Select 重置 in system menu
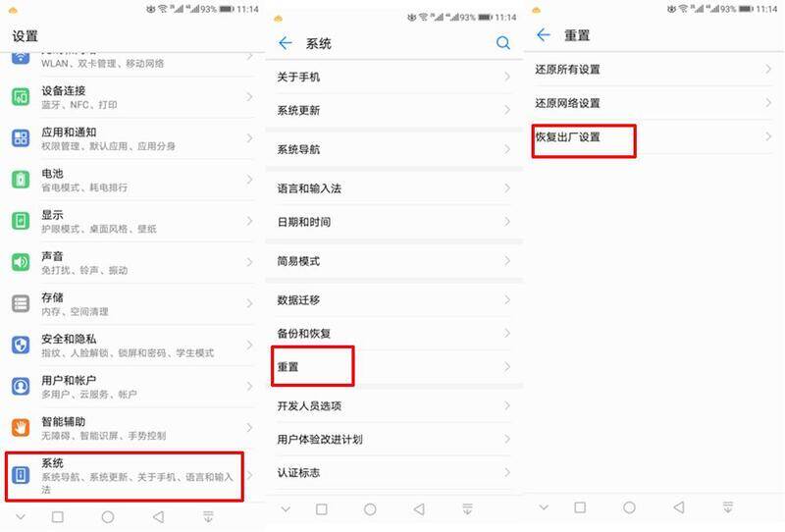 [394, 367]
